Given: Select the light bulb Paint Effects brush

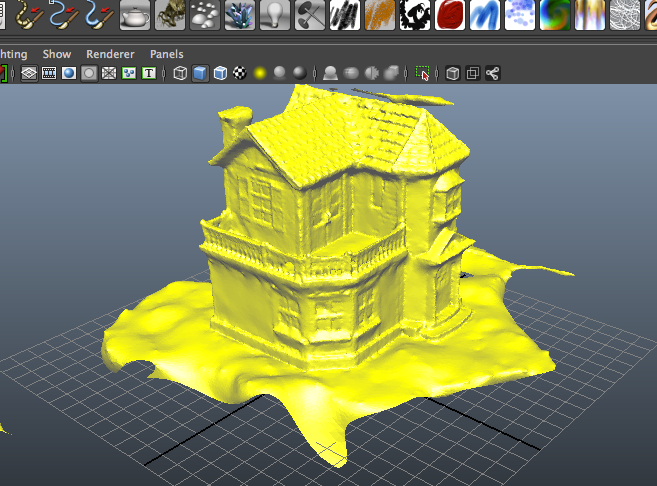Looking at the screenshot, I should 275,15.
